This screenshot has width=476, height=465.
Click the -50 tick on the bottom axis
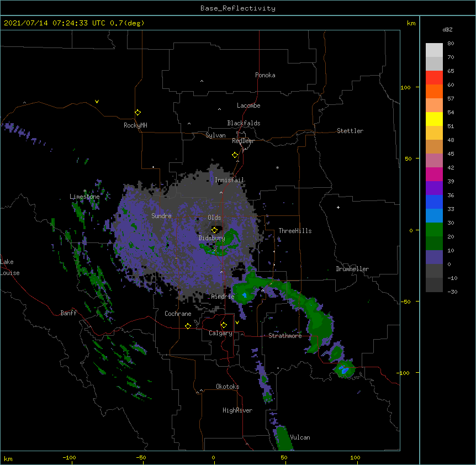pyautogui.click(x=141, y=457)
